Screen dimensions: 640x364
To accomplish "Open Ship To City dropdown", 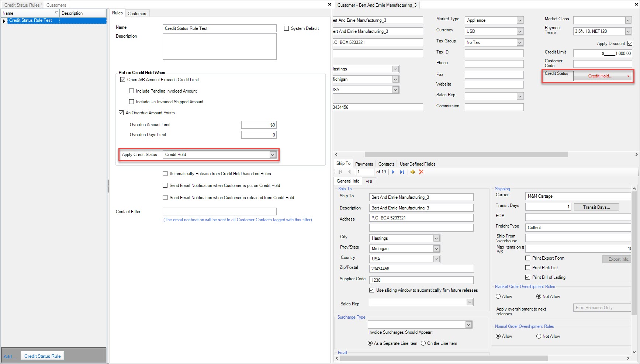I will coord(436,238).
